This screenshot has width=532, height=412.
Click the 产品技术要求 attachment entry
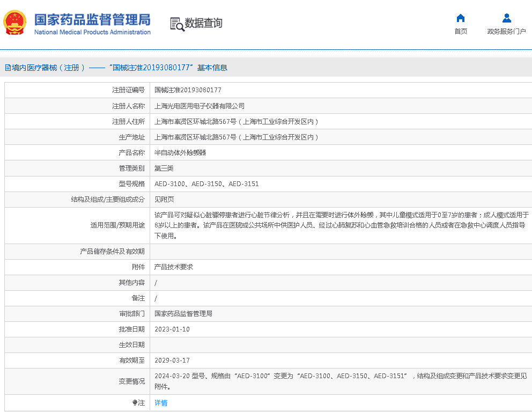[174, 267]
